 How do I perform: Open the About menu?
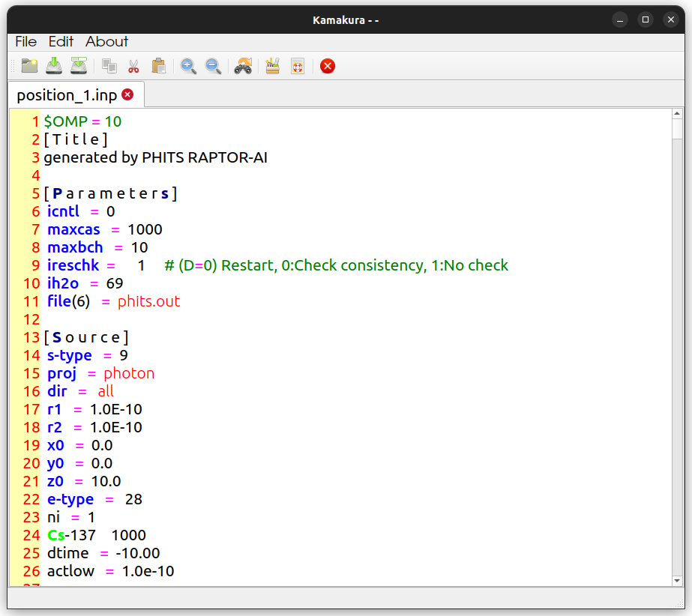tap(106, 42)
